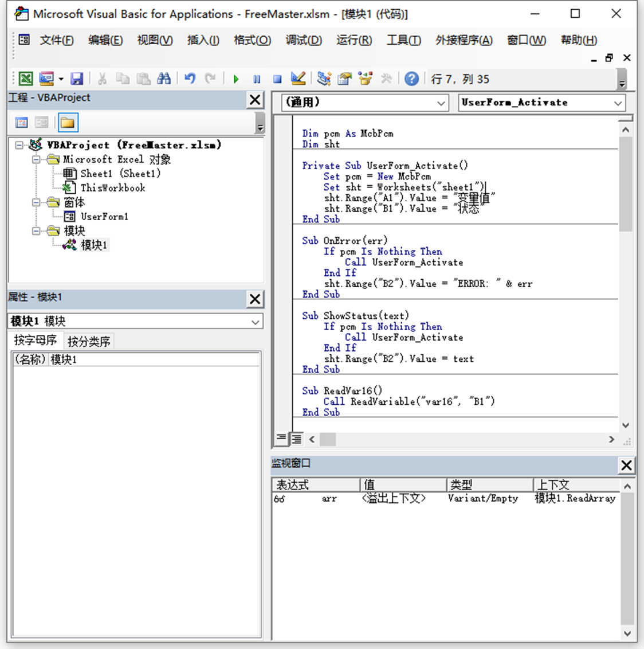Click the Break pause icon
This screenshot has width=644, height=649.
(x=257, y=79)
